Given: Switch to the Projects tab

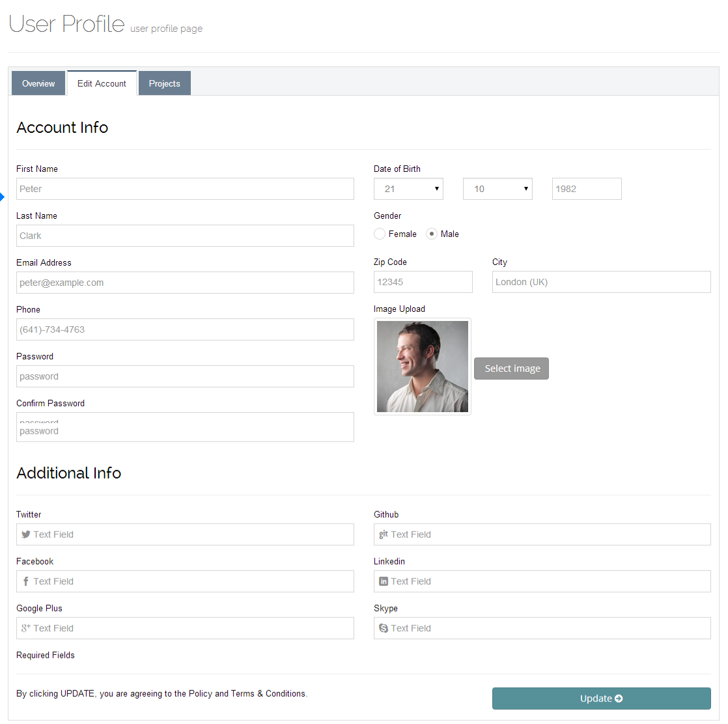Looking at the screenshot, I should (164, 83).
